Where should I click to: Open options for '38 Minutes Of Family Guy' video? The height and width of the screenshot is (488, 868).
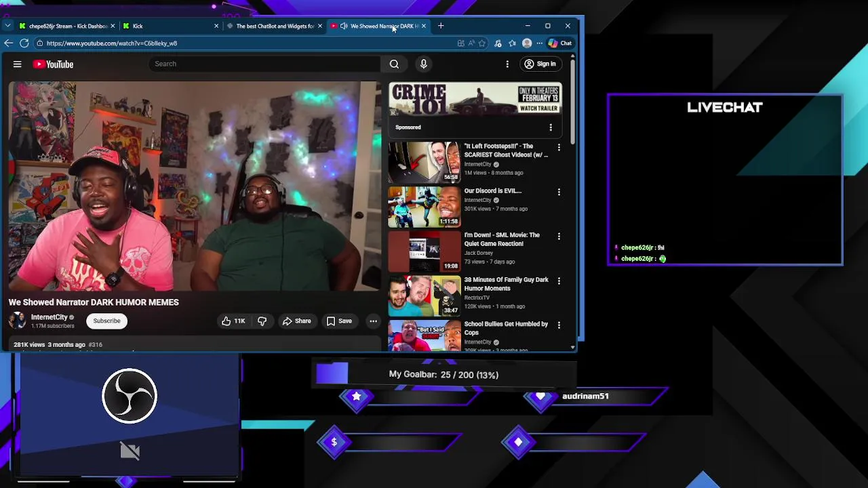point(559,281)
